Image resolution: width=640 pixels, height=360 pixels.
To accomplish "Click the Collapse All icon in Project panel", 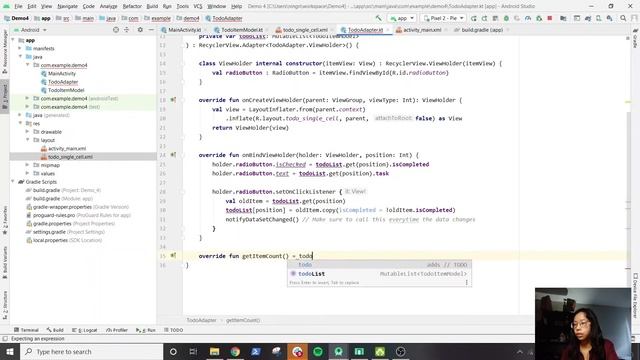I will pos(127,30).
